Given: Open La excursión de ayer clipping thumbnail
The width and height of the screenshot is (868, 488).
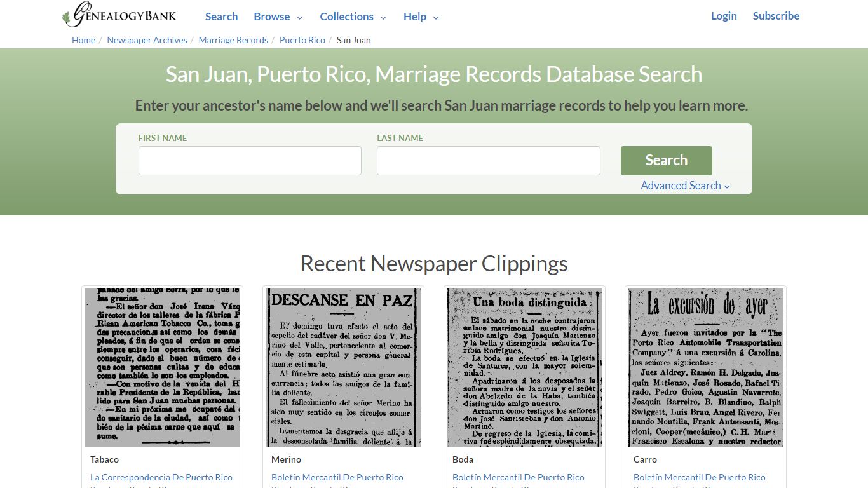Looking at the screenshot, I should 705,368.
